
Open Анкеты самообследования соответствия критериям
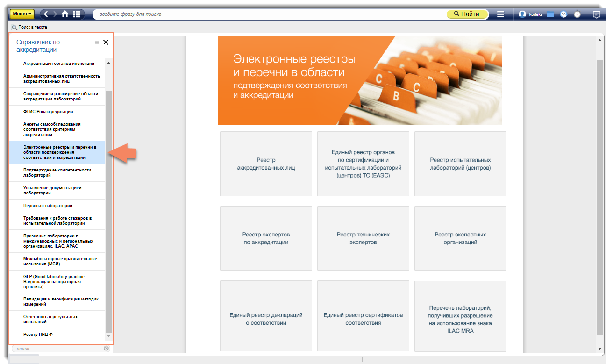click(57, 129)
